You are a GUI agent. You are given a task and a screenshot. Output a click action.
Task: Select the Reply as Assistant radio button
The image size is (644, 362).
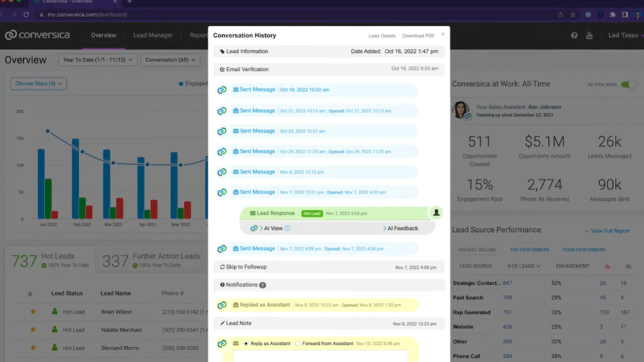pyautogui.click(x=246, y=344)
